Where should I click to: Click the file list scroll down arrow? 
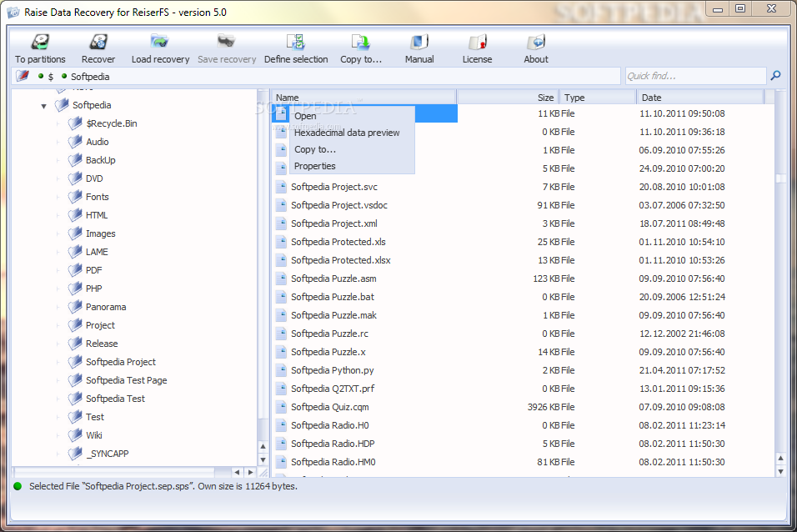tap(780, 471)
